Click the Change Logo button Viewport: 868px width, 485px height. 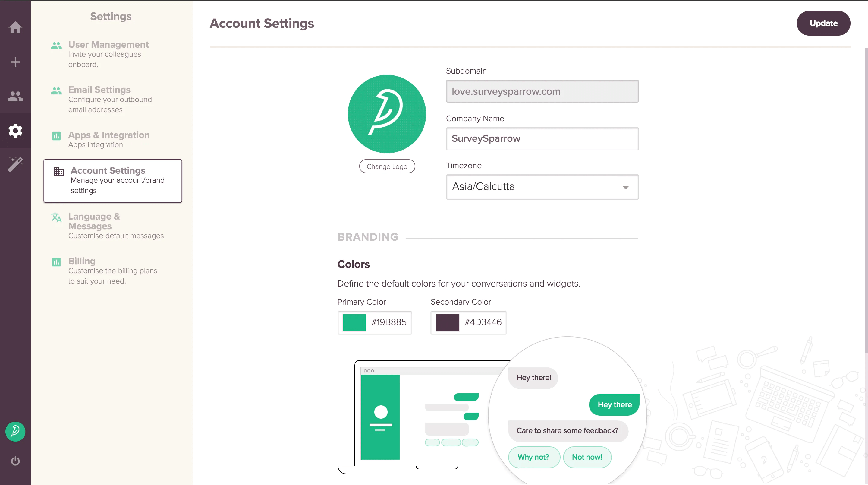tap(386, 166)
